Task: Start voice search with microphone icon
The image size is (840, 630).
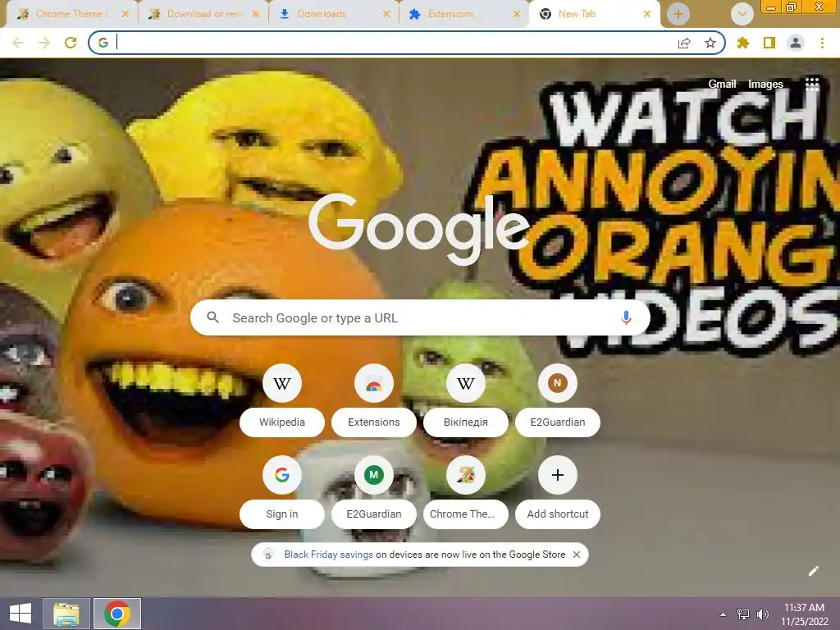Action: [x=626, y=317]
